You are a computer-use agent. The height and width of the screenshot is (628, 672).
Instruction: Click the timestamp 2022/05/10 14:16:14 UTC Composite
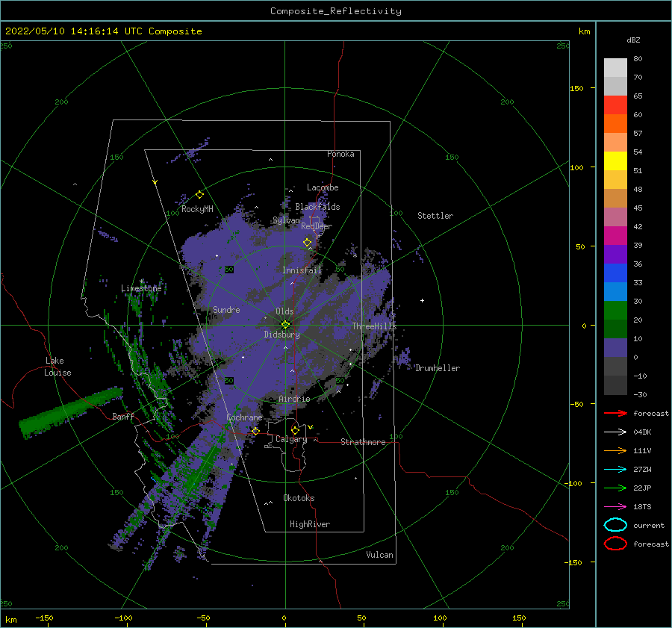(x=103, y=31)
